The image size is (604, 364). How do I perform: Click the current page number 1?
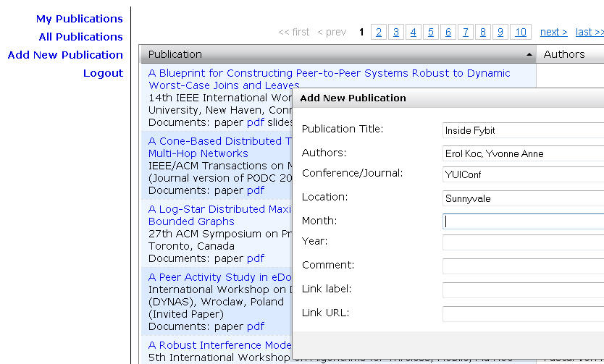(361, 32)
